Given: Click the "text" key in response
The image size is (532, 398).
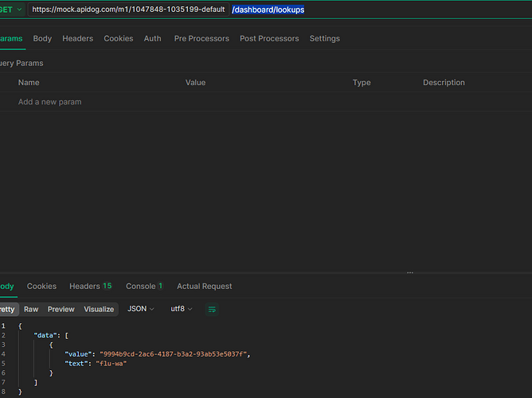Looking at the screenshot, I should click(76, 364).
